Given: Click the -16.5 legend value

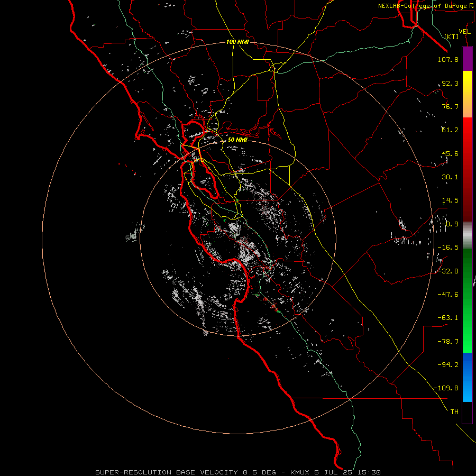Looking at the screenshot, I should tap(448, 248).
